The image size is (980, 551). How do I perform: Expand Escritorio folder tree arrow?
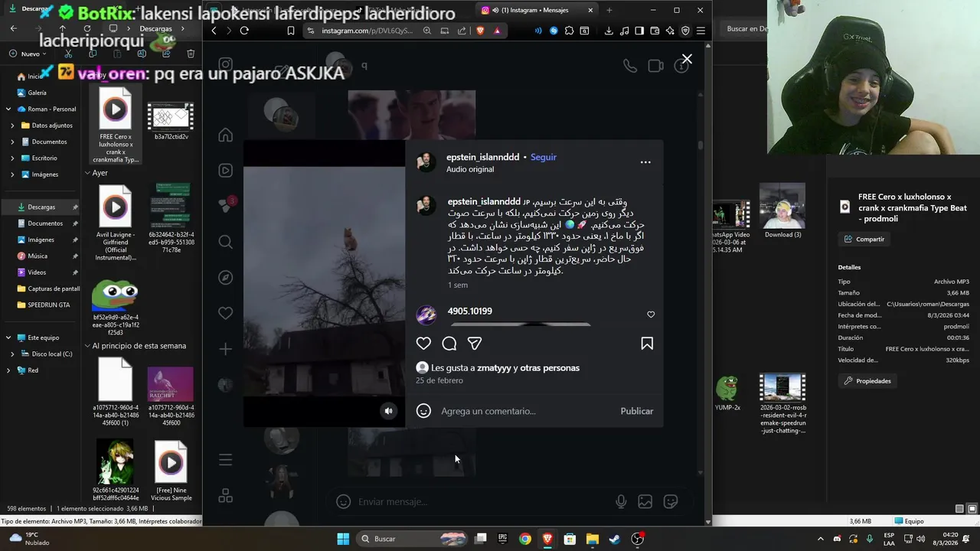(x=13, y=158)
